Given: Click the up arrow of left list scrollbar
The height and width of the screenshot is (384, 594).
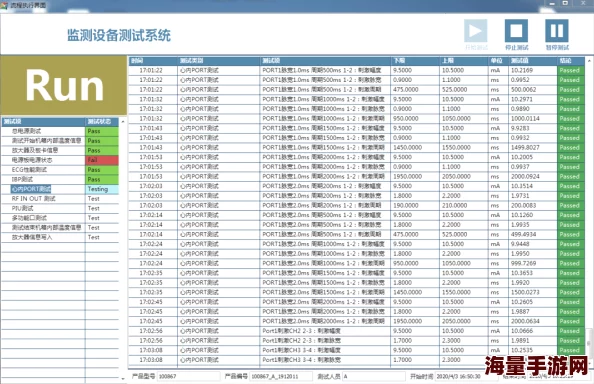Looking at the screenshot, I should click(123, 122).
